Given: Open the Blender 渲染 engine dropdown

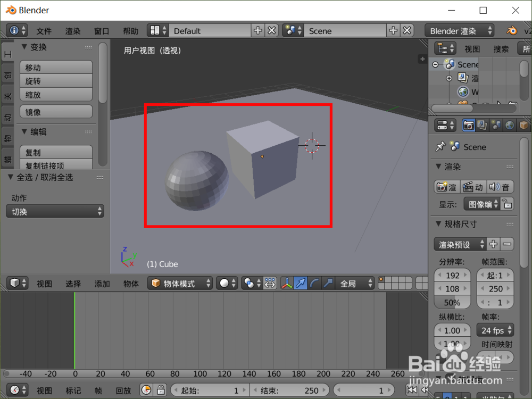Looking at the screenshot, I should pyautogui.click(x=459, y=31).
